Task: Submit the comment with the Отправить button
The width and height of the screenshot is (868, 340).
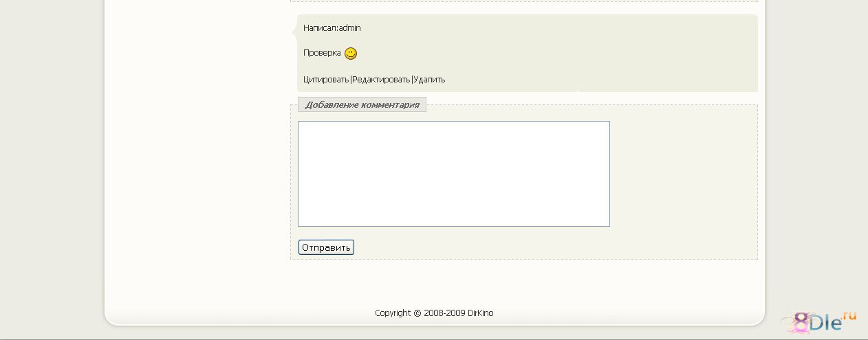Action: [326, 247]
